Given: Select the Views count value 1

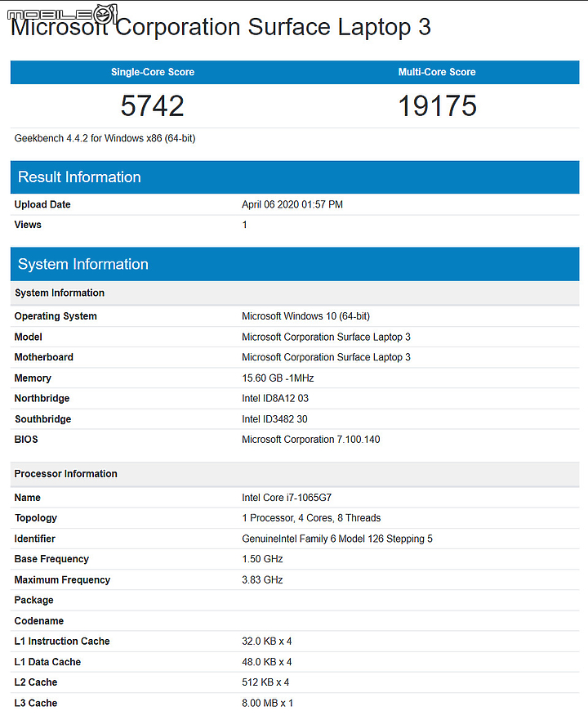Looking at the screenshot, I should (245, 225).
